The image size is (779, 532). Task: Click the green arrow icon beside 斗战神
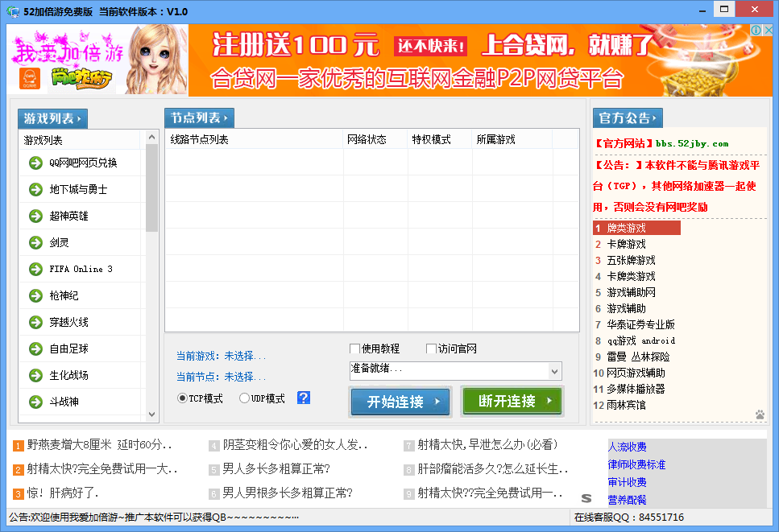pos(35,402)
